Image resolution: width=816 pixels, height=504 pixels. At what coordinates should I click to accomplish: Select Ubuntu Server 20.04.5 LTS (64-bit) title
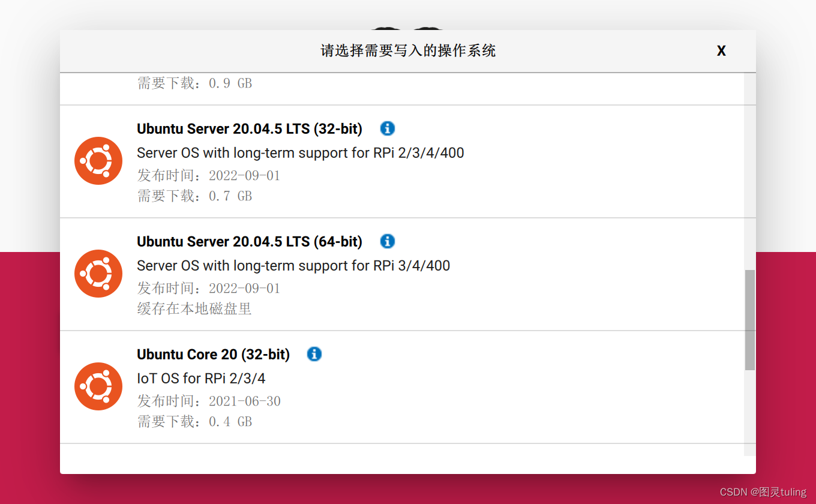click(250, 242)
